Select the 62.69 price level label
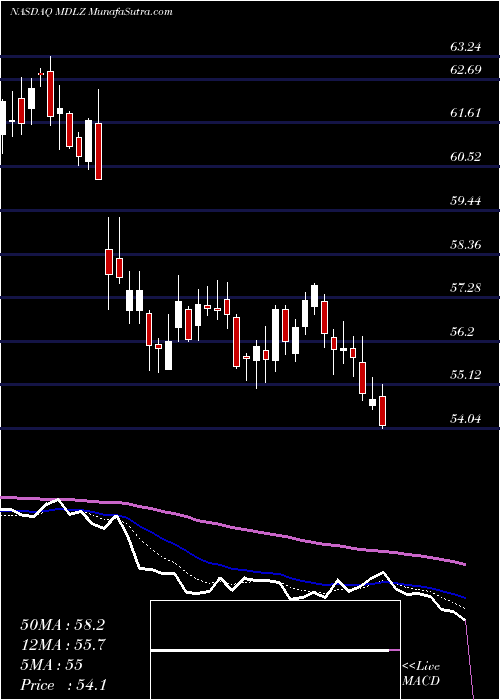The width and height of the screenshot is (500, 700). pyautogui.click(x=465, y=70)
